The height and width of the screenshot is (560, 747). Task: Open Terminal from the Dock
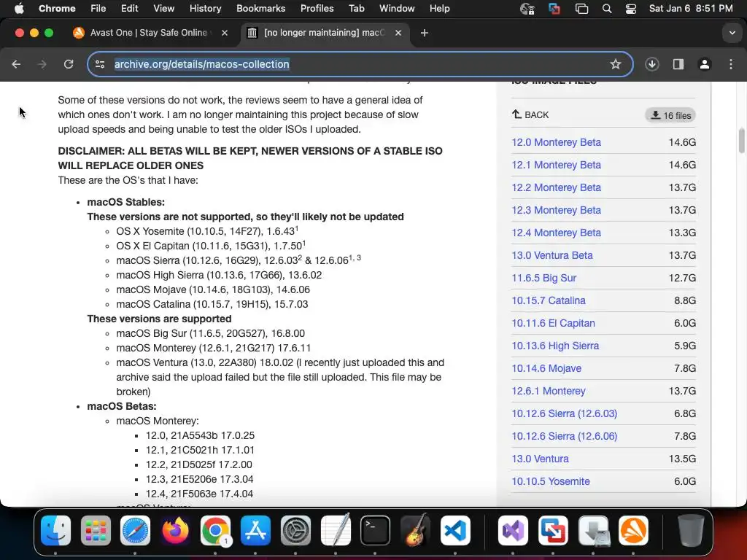(x=375, y=531)
